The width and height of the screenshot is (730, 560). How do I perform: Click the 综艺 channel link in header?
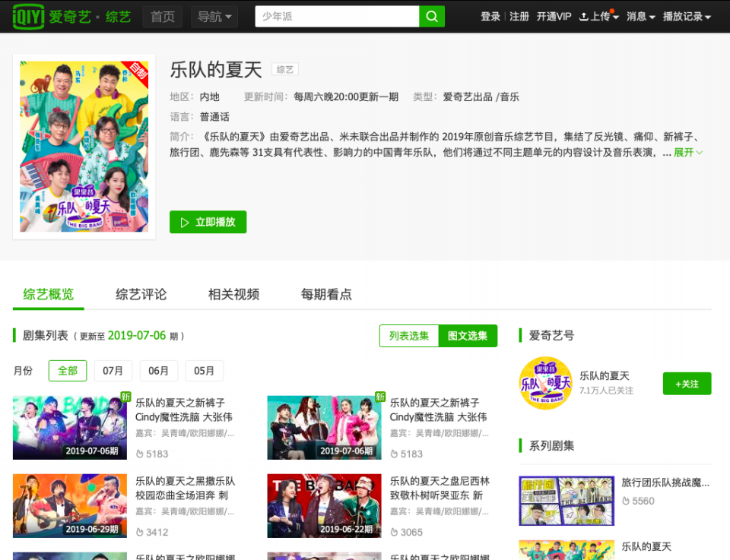119,17
